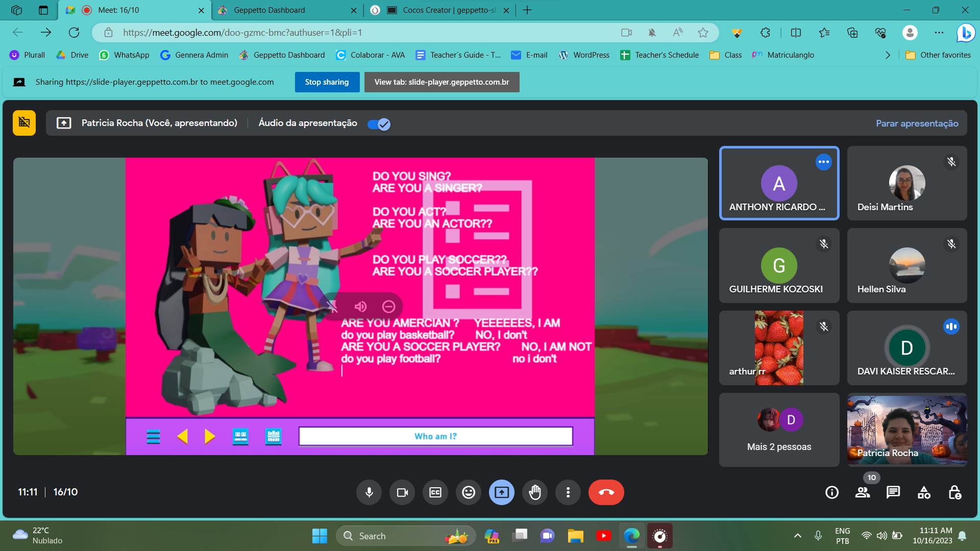Image resolution: width=980 pixels, height=551 pixels.
Task: Open Plurall bookmark
Action: pos(28,55)
